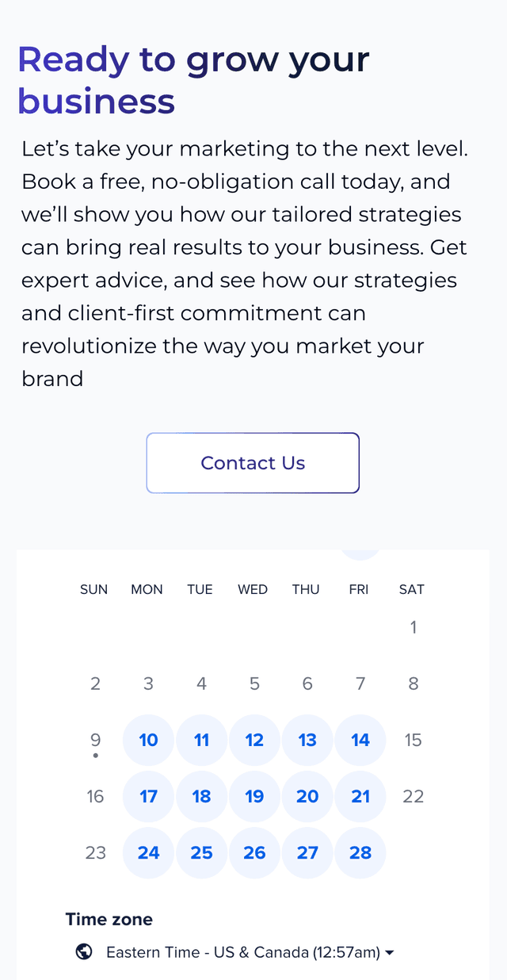The image size is (507, 980).
Task: Pick date 18 in the calendar
Action: coord(201,796)
